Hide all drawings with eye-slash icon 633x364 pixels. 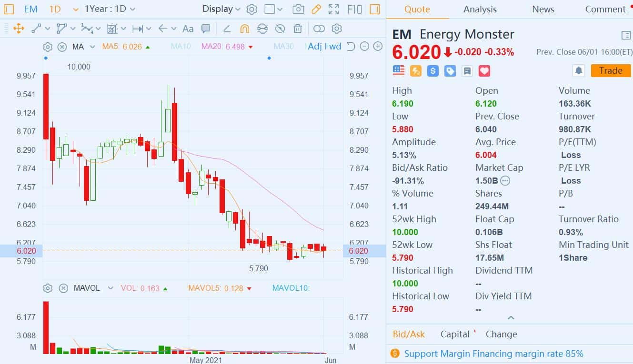click(280, 29)
